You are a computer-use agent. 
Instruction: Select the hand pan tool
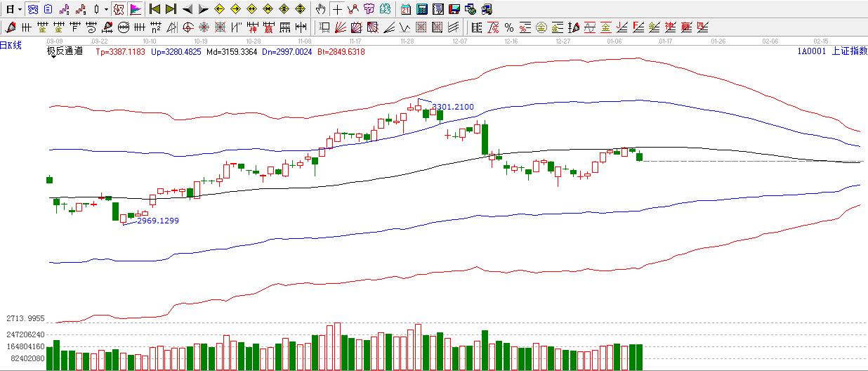pos(320,9)
